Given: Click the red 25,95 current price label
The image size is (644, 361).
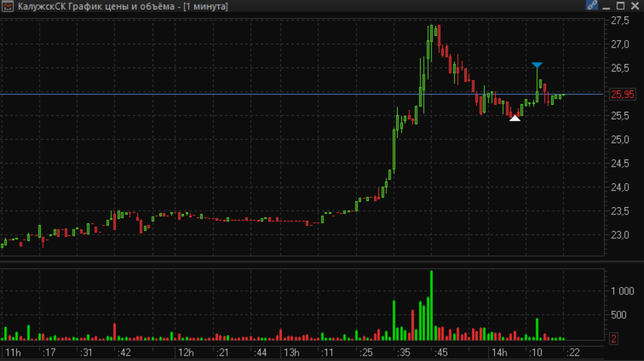Looking at the screenshot, I should click(622, 95).
